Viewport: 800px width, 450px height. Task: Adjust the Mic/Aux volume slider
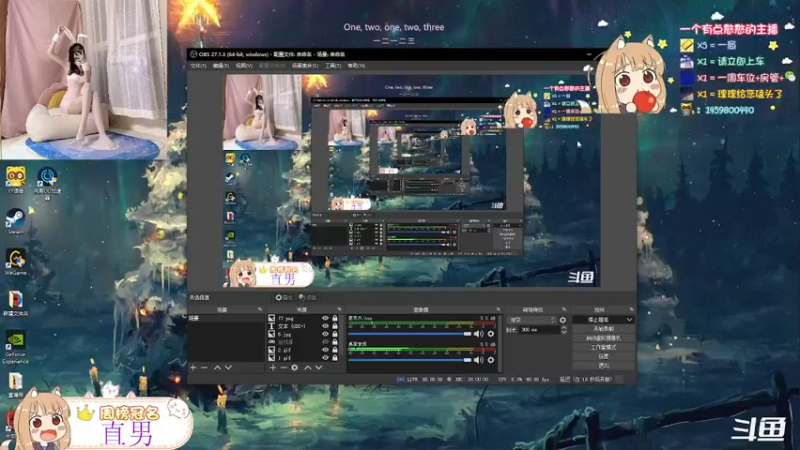[x=410, y=334]
